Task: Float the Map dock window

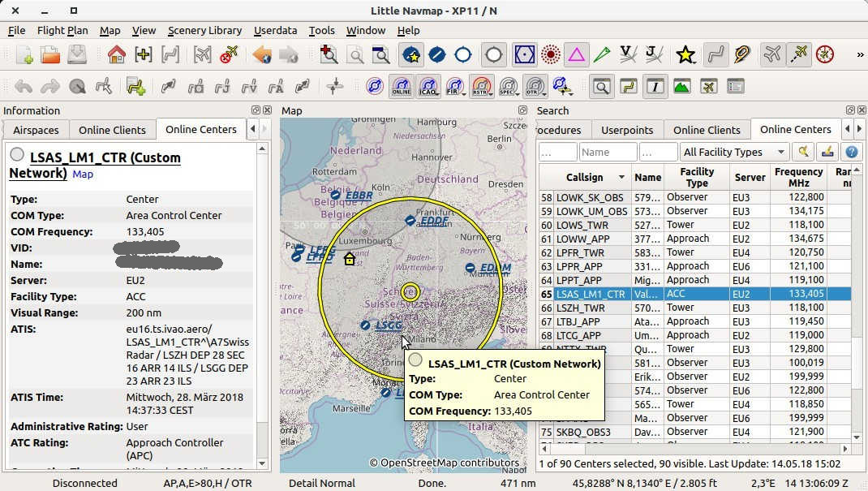Action: click(x=522, y=110)
